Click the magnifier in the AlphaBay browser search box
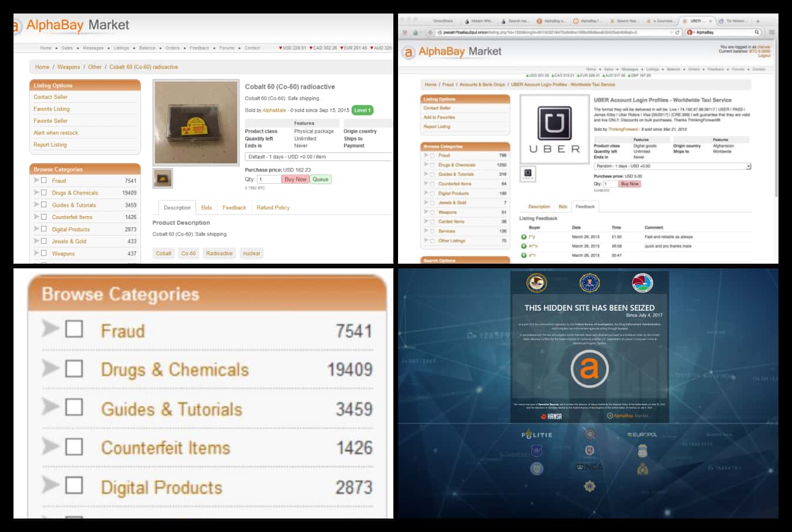The height and width of the screenshot is (532, 792). [x=757, y=32]
